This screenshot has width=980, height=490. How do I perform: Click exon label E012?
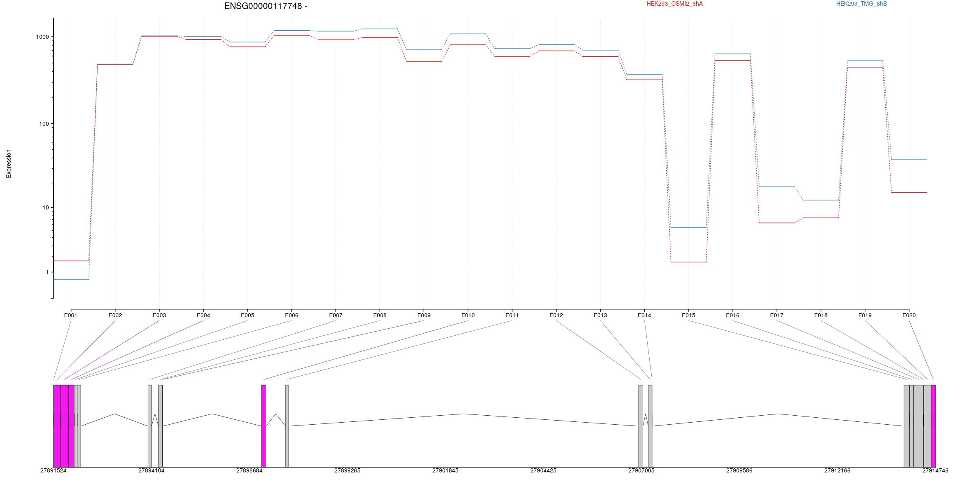pyautogui.click(x=556, y=315)
